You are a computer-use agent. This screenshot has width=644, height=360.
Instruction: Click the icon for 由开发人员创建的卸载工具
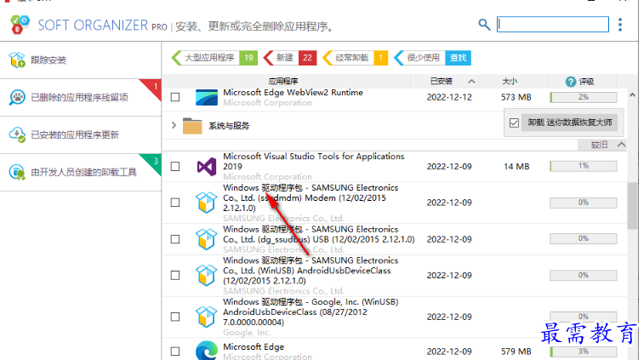(17, 172)
